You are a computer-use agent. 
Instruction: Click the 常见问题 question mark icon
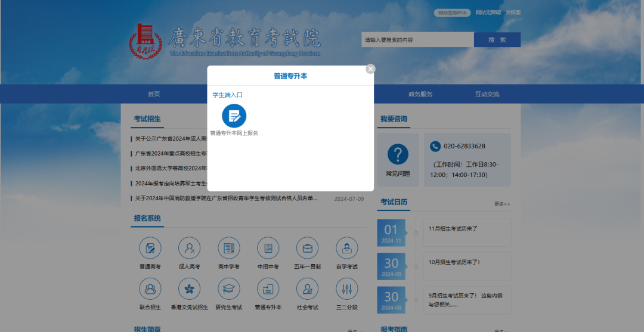(x=398, y=154)
